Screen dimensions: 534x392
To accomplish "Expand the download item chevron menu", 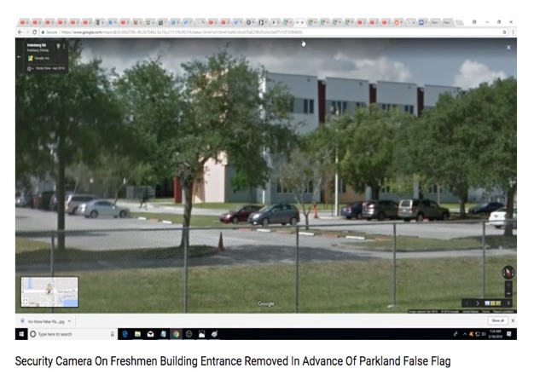I will (x=69, y=321).
